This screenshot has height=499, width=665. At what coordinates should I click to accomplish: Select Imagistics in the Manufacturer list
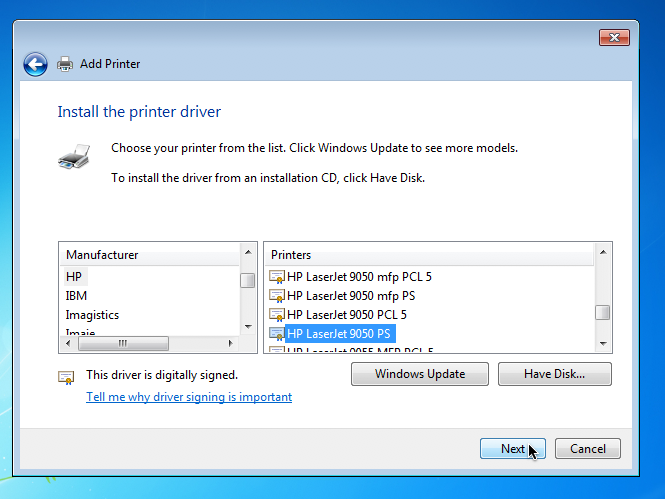click(92, 315)
